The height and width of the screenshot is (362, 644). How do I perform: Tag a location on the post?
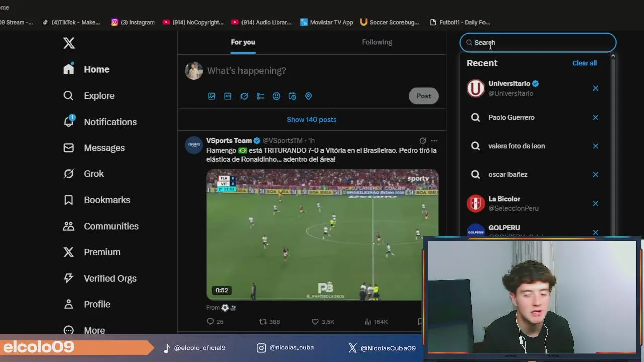pos(308,96)
